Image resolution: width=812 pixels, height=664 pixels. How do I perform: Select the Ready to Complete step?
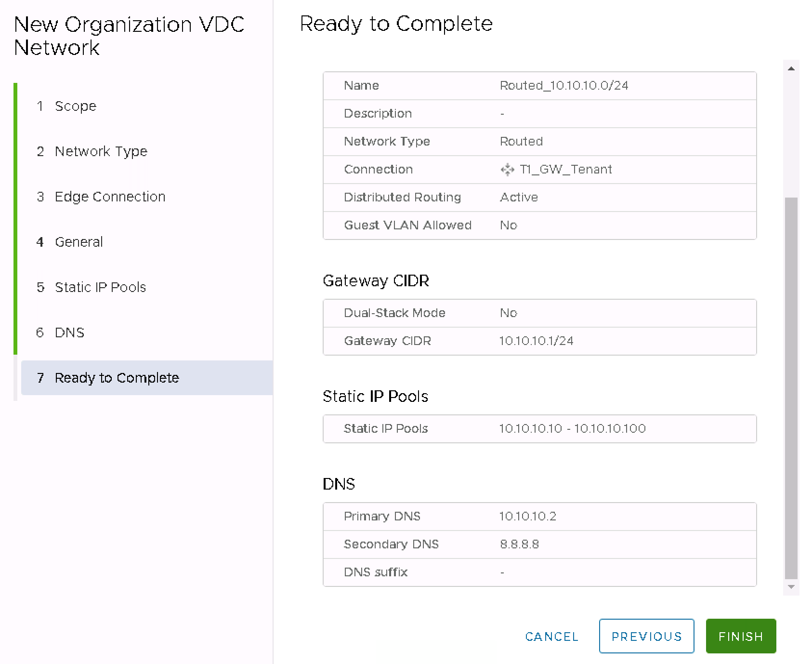(x=117, y=378)
